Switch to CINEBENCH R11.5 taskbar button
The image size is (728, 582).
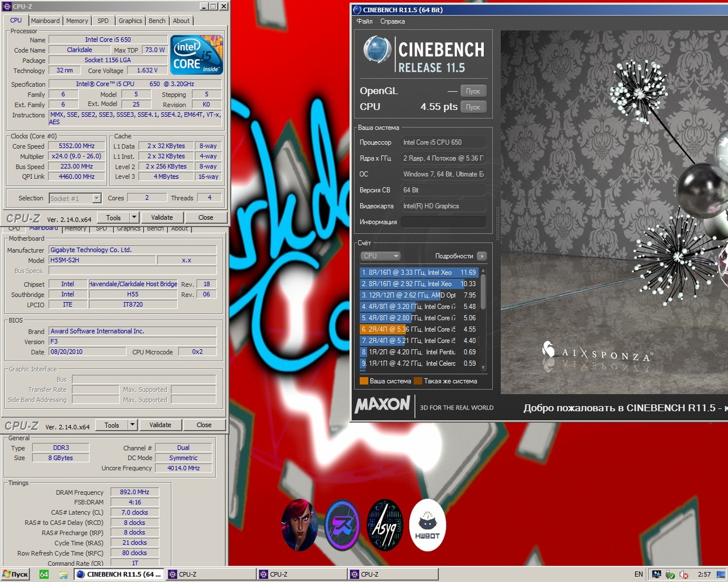coord(119,574)
